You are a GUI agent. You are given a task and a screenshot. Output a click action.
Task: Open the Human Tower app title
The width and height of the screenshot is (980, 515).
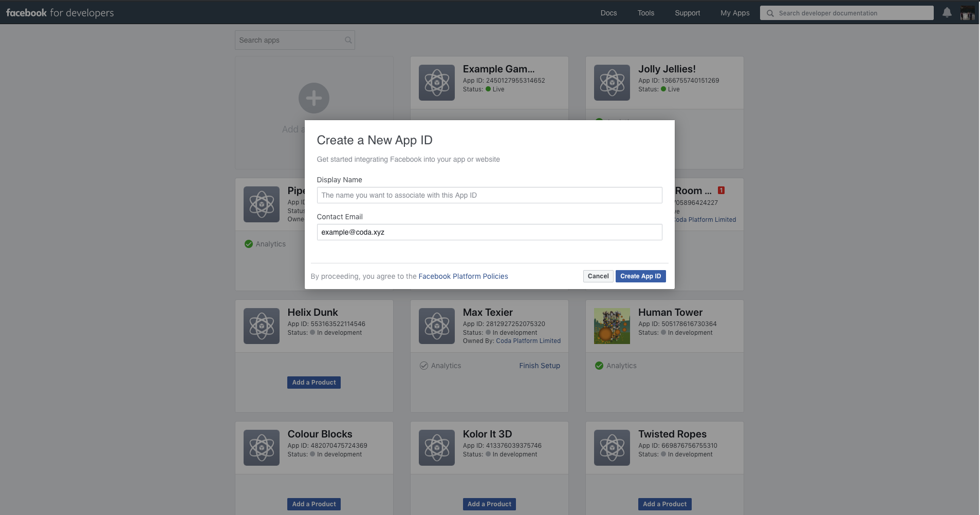click(670, 312)
